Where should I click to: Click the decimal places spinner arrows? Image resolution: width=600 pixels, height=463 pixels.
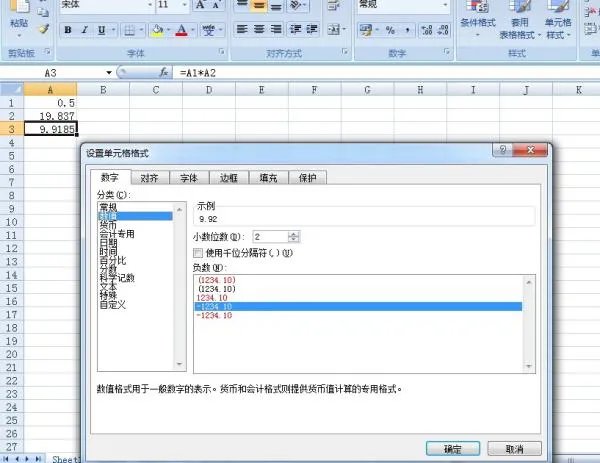coord(293,237)
